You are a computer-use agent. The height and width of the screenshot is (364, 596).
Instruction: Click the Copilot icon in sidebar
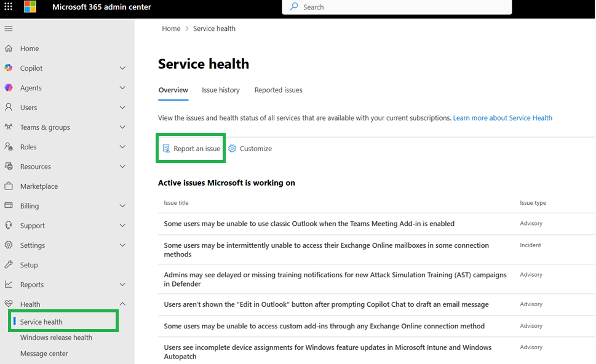point(9,68)
